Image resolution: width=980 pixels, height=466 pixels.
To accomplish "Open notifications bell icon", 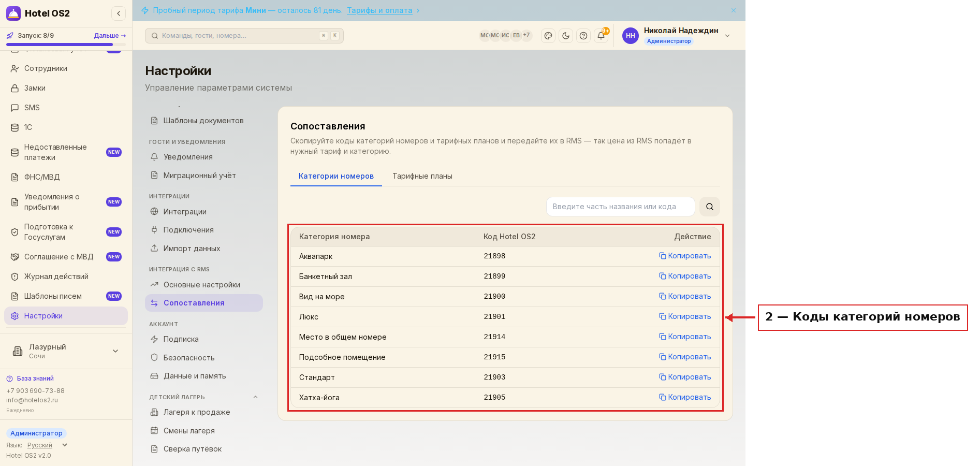I will point(601,36).
